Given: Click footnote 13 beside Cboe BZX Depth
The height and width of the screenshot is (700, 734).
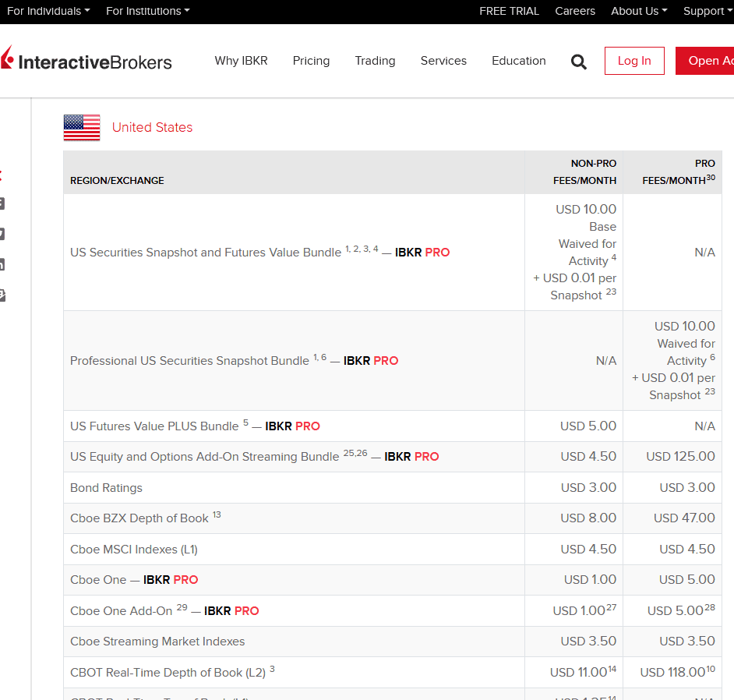Looking at the screenshot, I should (217, 514).
